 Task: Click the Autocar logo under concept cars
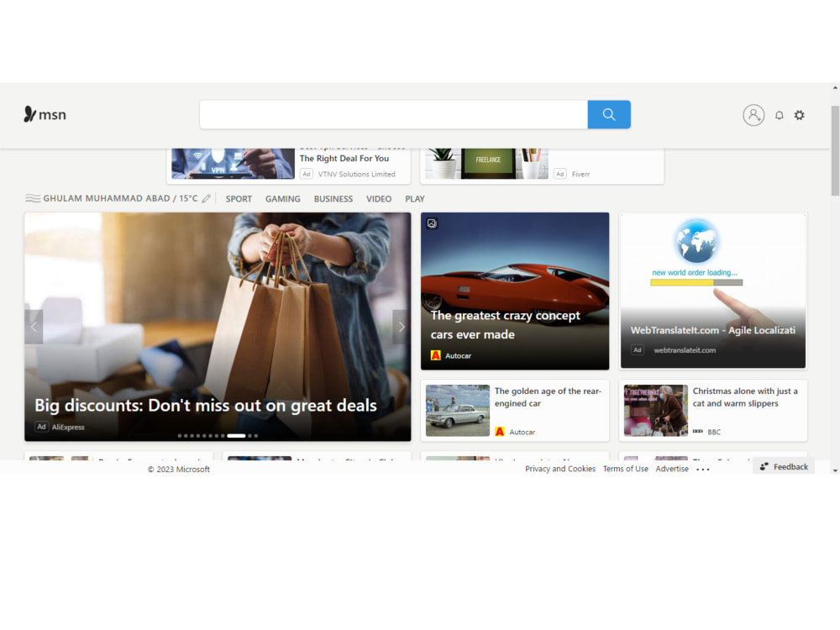(435, 355)
